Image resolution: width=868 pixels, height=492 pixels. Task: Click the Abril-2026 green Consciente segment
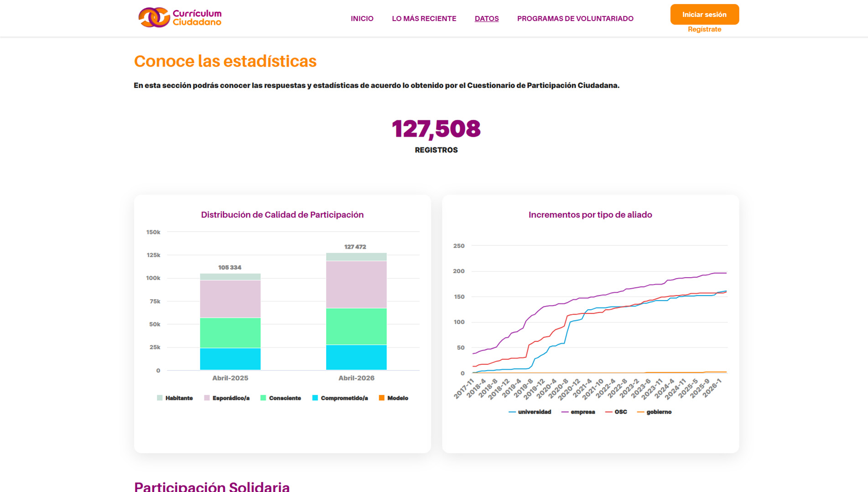[356, 326]
